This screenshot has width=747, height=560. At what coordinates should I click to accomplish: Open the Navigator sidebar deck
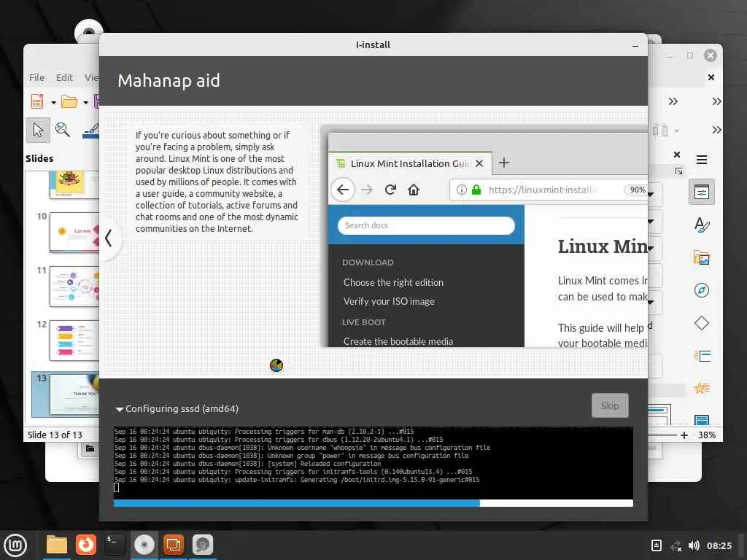701,290
